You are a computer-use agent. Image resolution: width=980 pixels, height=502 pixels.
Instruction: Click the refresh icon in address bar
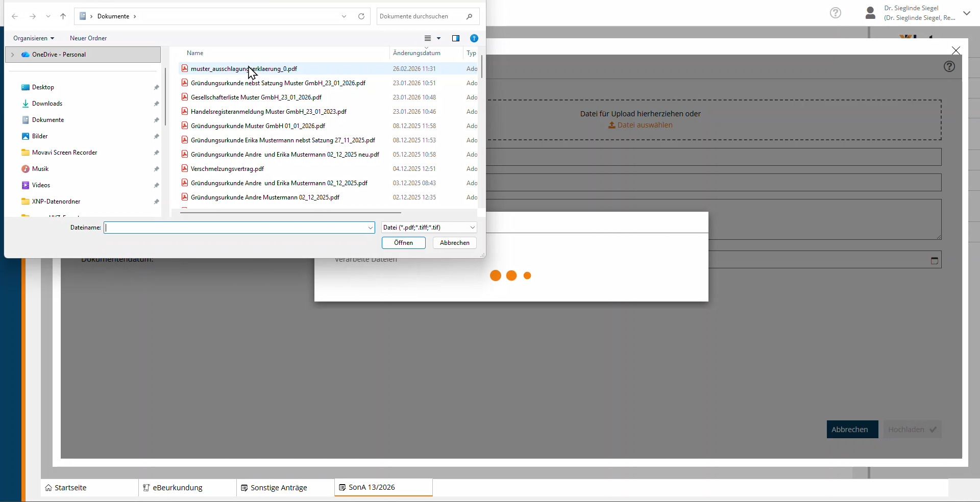[x=361, y=16]
